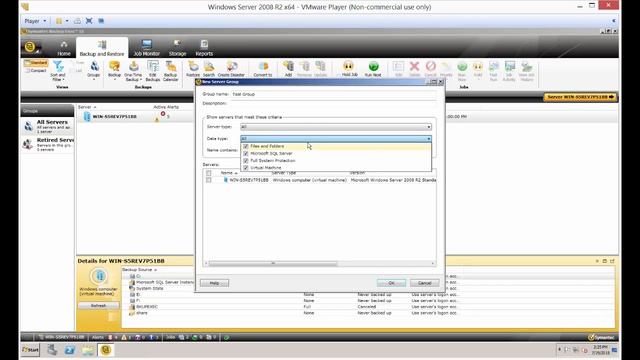Click the Canceled status cell
Screen dimensions: 640x360
pyautogui.click(x=367, y=307)
